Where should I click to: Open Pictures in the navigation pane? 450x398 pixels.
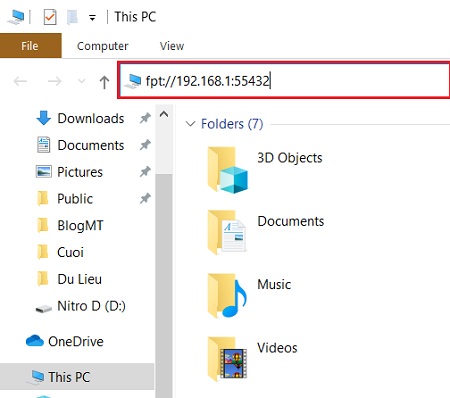[80, 172]
